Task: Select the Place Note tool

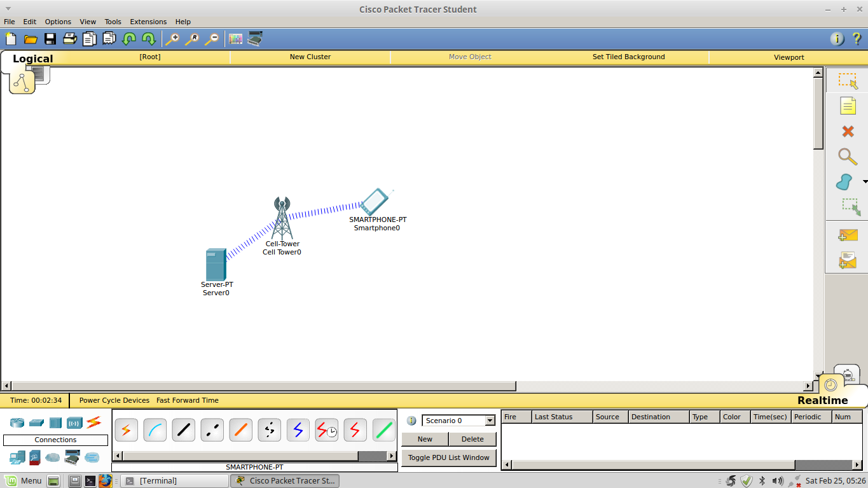Action: (848, 106)
